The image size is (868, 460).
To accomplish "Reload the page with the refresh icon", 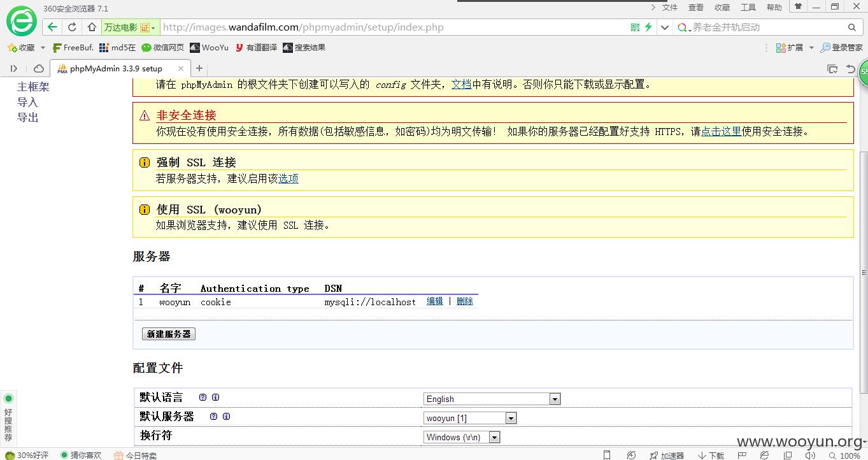I will (x=72, y=27).
